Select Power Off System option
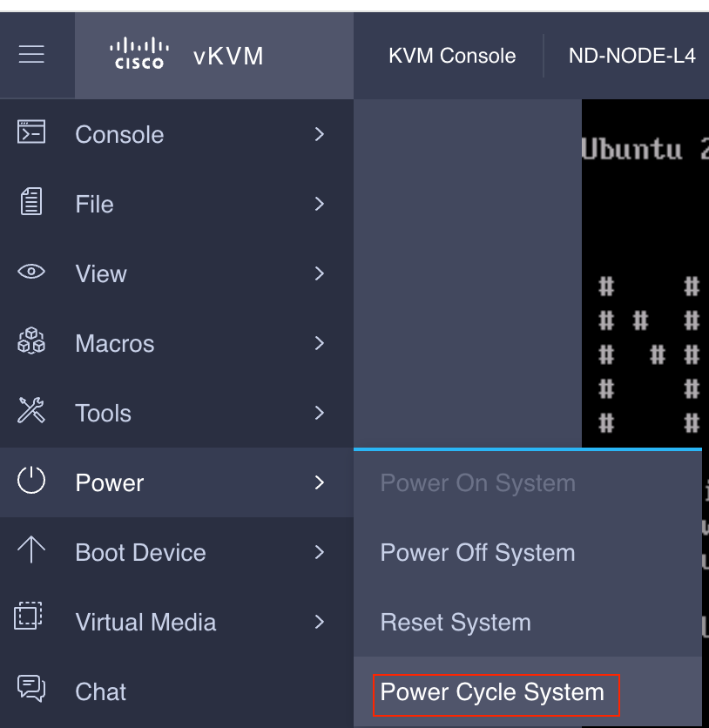Screen dimensions: 709x728 coord(477,552)
